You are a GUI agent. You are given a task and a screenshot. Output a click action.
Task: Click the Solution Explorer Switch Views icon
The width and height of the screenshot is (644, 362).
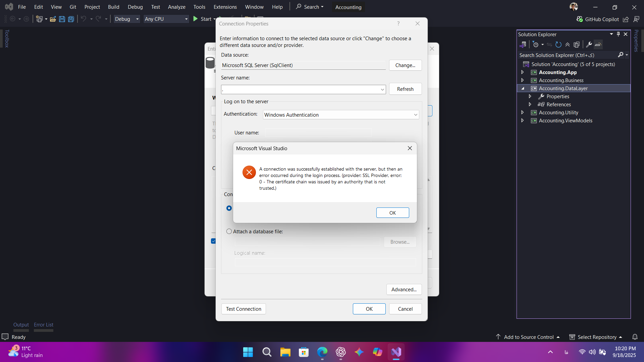tap(523, 45)
